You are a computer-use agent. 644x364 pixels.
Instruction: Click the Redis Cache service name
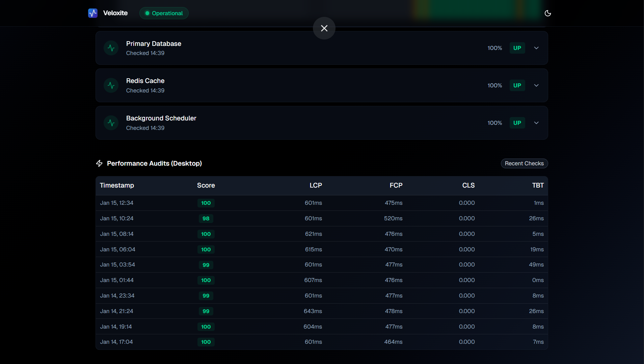click(145, 81)
